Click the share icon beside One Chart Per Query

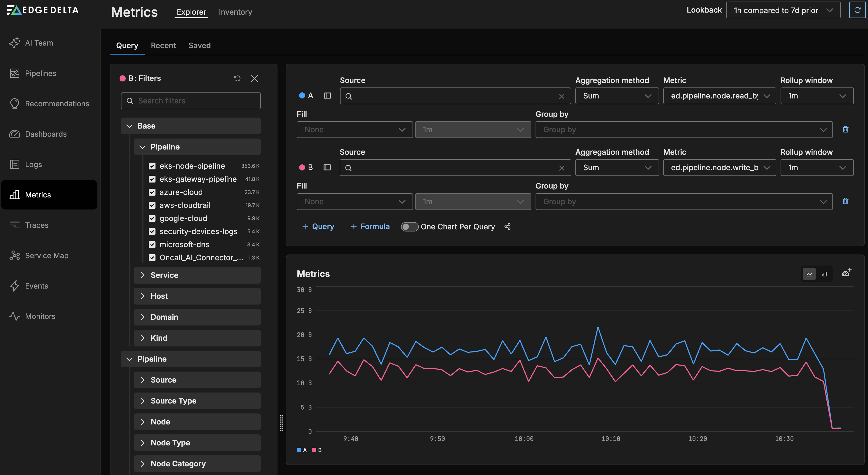[x=508, y=227]
